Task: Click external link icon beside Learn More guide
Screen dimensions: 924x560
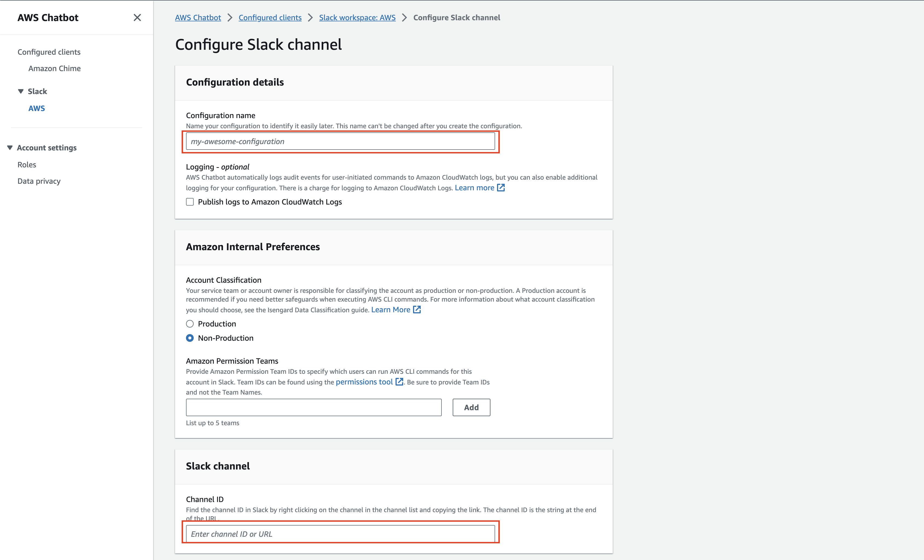Action: point(417,310)
